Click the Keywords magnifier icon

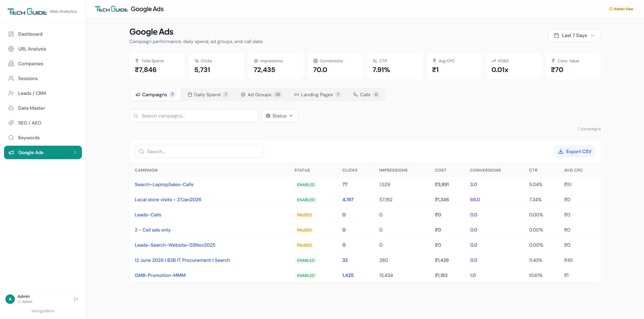pos(11,138)
